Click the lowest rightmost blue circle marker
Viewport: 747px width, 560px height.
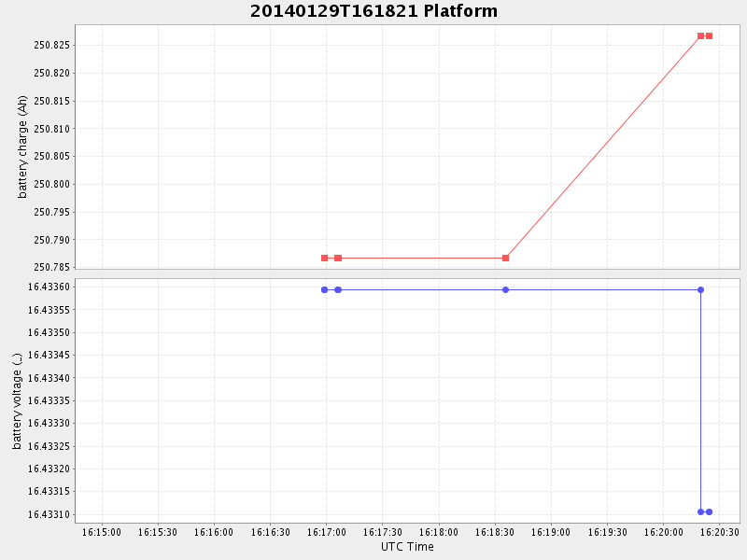pyautogui.click(x=709, y=511)
